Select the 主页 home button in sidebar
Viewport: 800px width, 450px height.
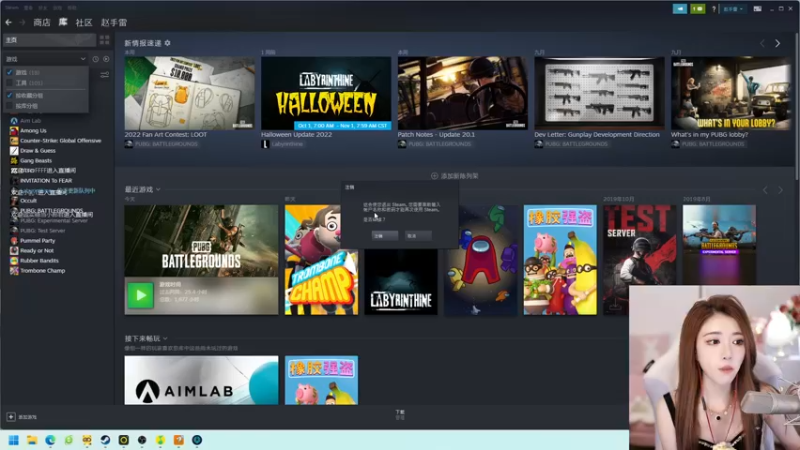click(x=49, y=40)
